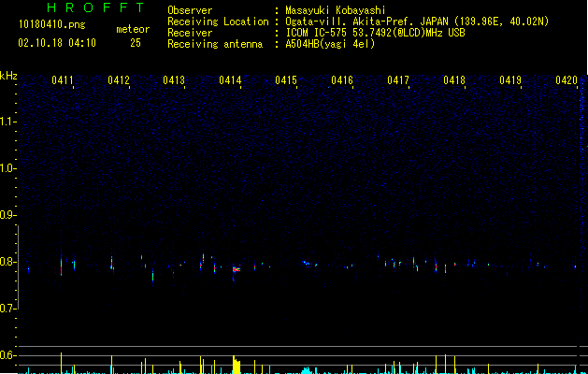This screenshot has height=374, width=588.
Task: Click the 0.6 frequency axis label
Action: click(x=7, y=355)
